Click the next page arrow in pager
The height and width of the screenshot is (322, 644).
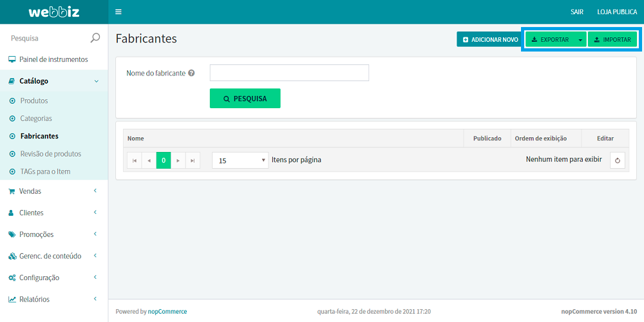178,160
